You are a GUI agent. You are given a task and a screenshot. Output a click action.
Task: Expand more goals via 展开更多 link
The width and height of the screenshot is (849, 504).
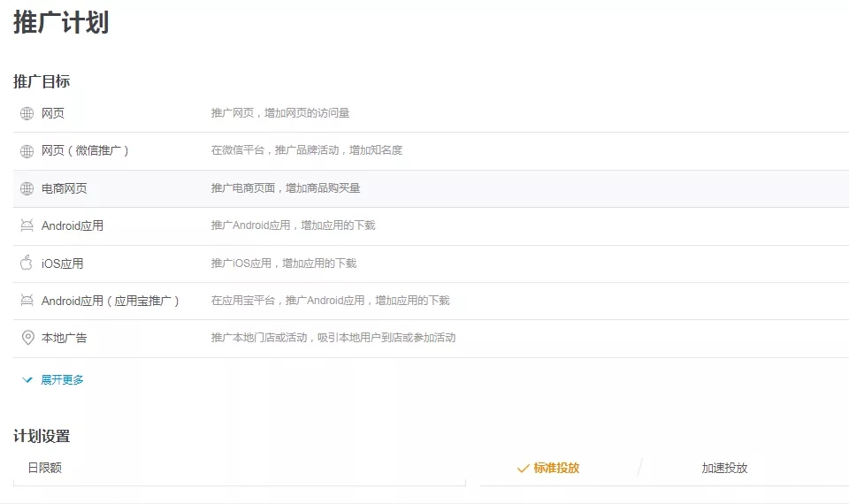62,380
